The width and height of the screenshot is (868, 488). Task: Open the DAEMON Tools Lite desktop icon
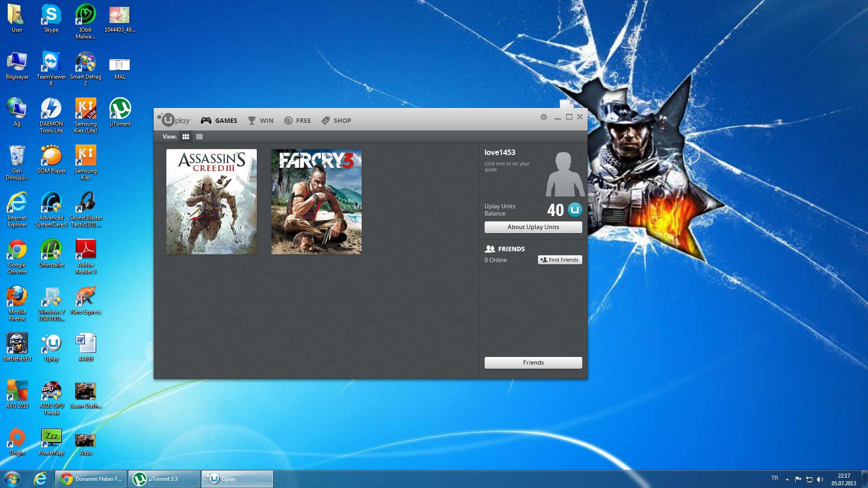coord(51,115)
